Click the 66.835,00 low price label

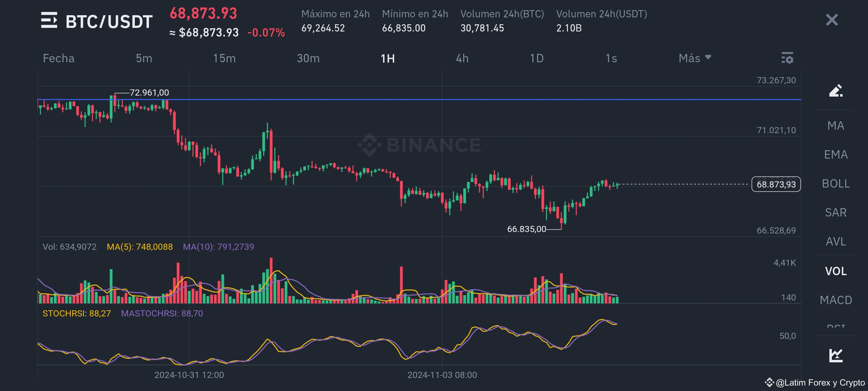coord(527,229)
